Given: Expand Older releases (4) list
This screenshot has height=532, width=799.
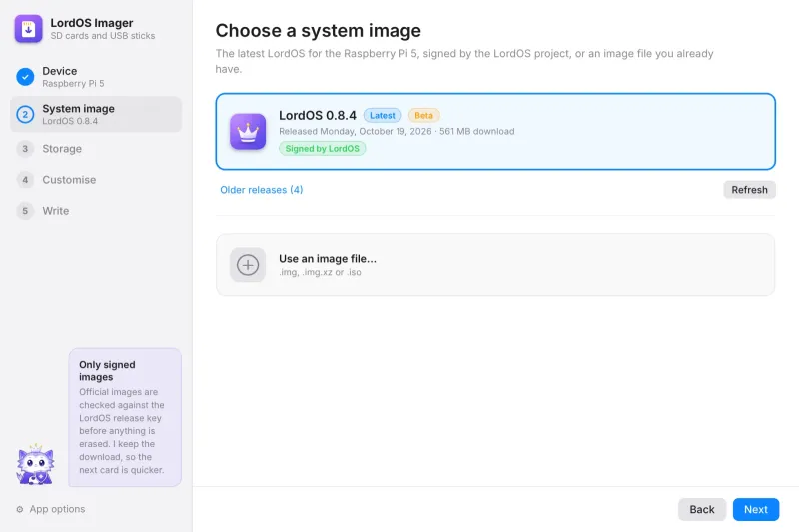Looking at the screenshot, I should coord(262,190).
